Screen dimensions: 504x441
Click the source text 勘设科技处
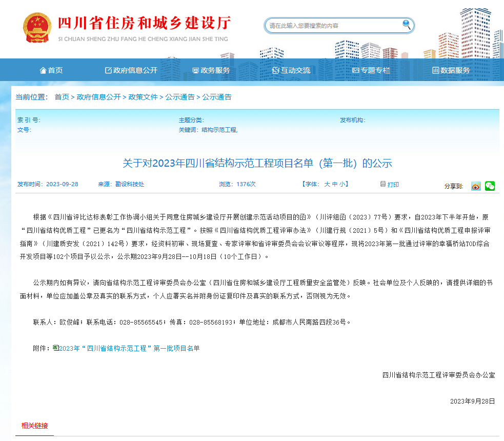130,184
